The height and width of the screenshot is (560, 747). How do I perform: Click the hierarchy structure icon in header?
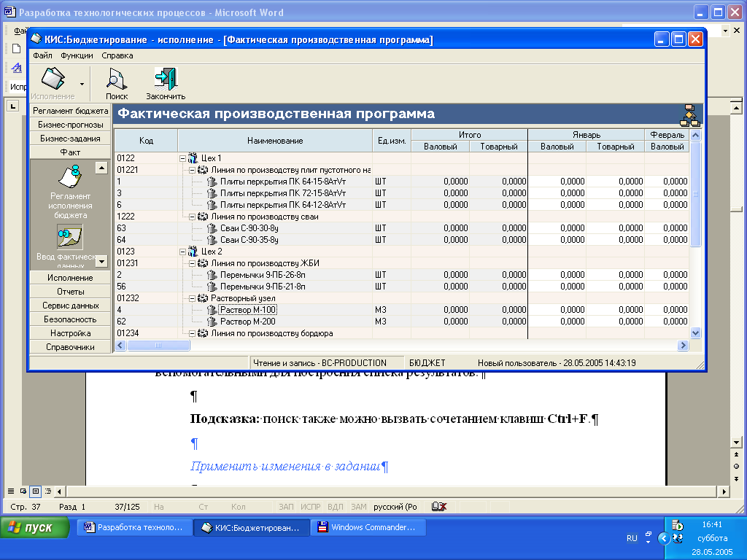coord(689,114)
